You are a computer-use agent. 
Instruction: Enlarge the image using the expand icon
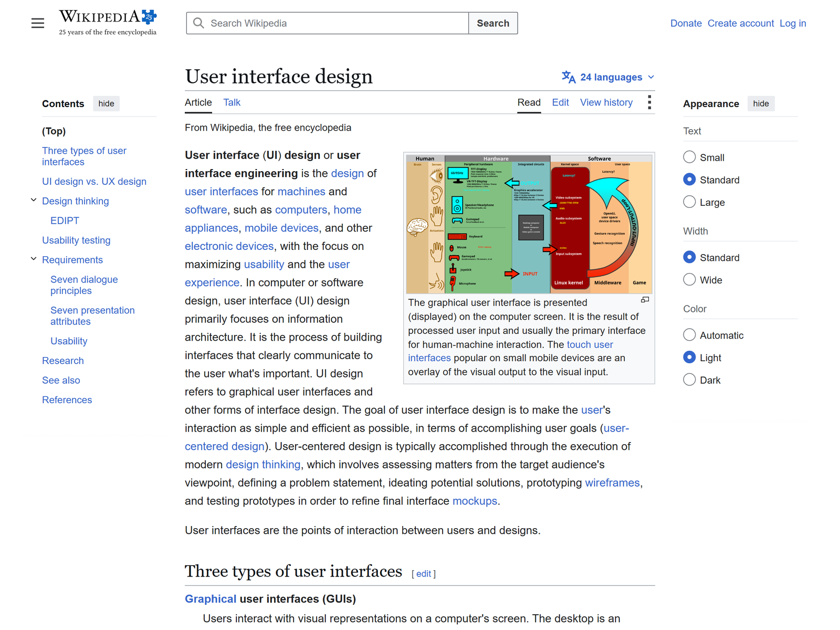tap(645, 300)
